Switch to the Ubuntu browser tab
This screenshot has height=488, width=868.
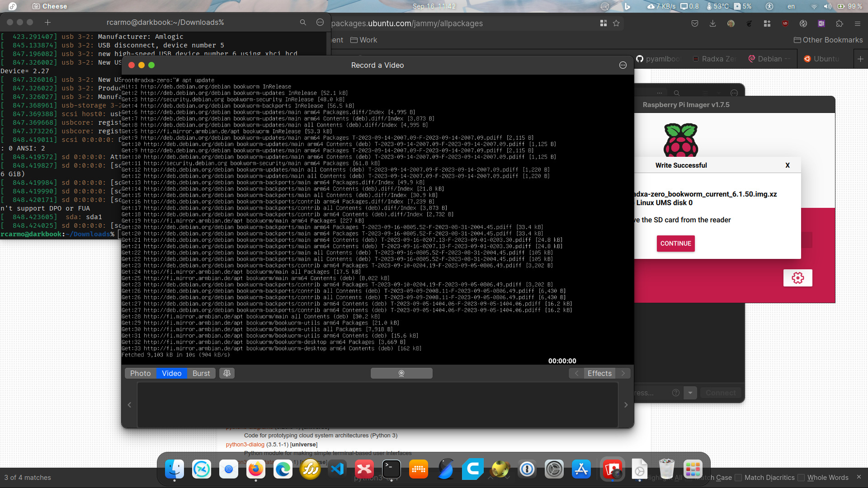[x=823, y=59]
